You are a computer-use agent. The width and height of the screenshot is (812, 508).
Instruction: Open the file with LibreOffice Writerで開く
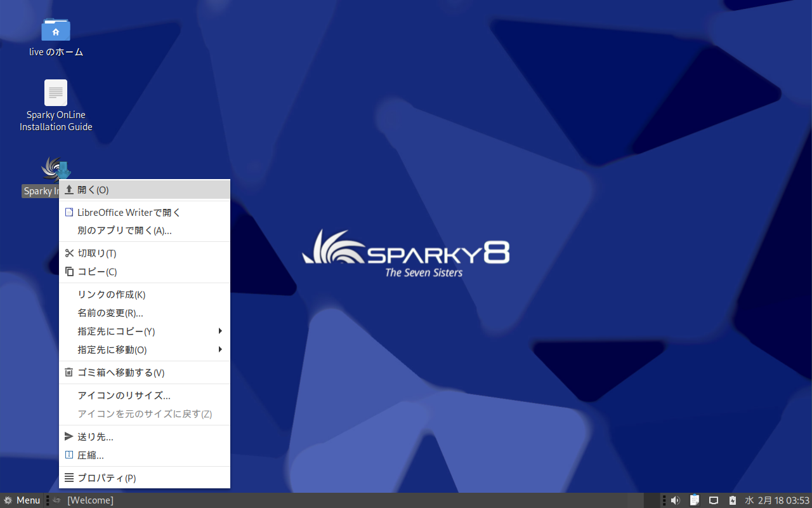tap(145, 213)
